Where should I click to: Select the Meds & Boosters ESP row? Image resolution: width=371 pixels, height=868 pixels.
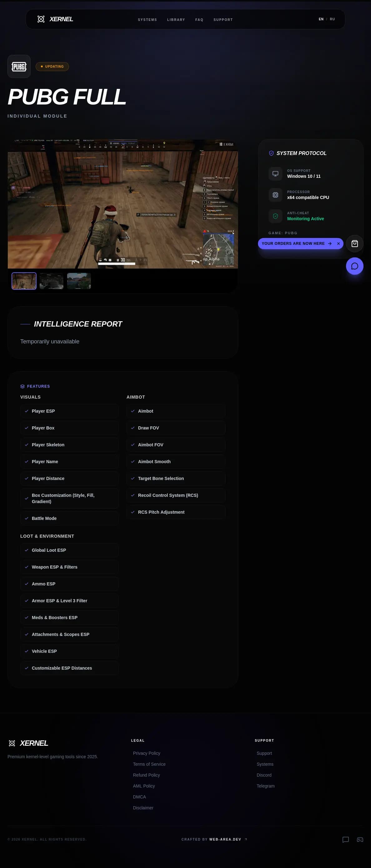69,618
